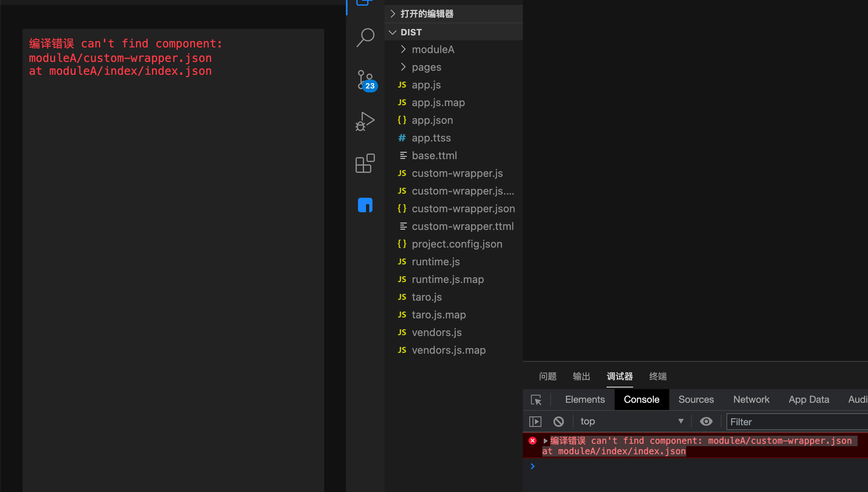Switch to the Network tab

tap(751, 399)
